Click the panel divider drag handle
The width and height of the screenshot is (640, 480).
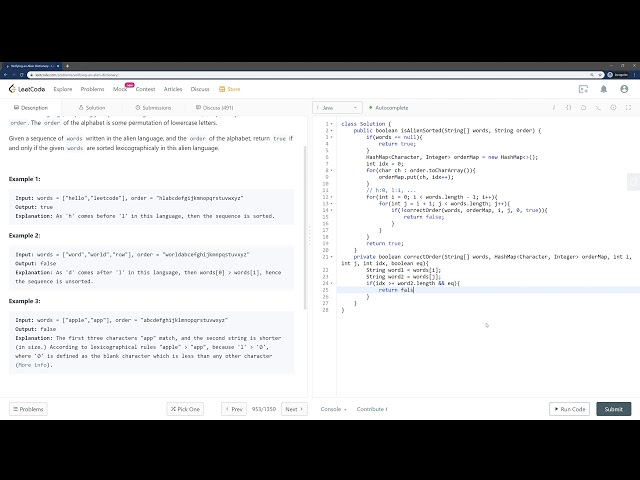tap(310, 236)
